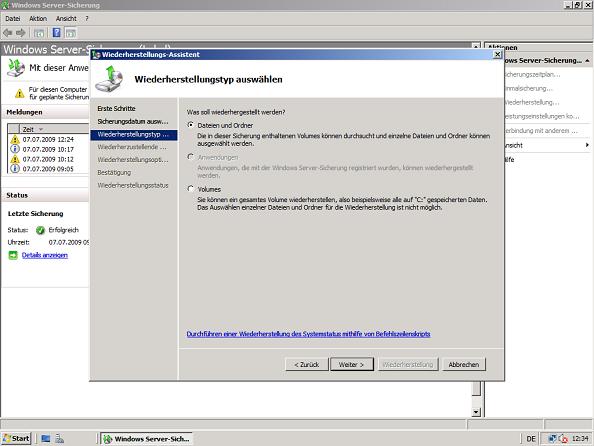Click Sicherungsdatum ausw... wizard step
The width and height of the screenshot is (594, 446).
click(x=133, y=121)
